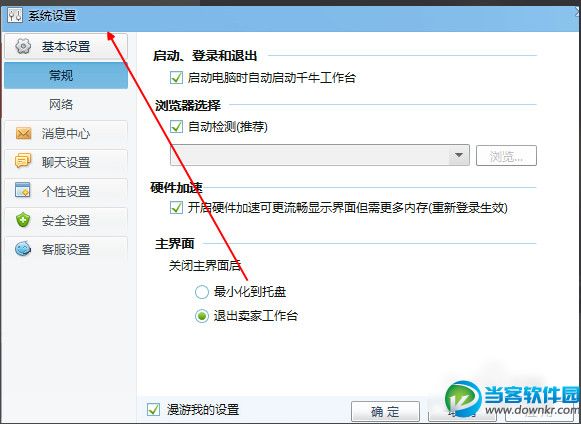Click the envelope icon for 消息中心
The width and height of the screenshot is (581, 424).
(23, 133)
